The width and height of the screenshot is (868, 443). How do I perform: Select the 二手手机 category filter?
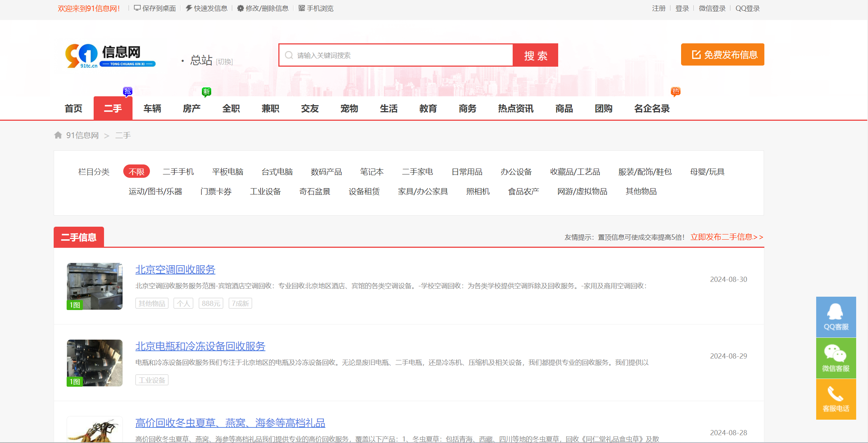tap(178, 171)
